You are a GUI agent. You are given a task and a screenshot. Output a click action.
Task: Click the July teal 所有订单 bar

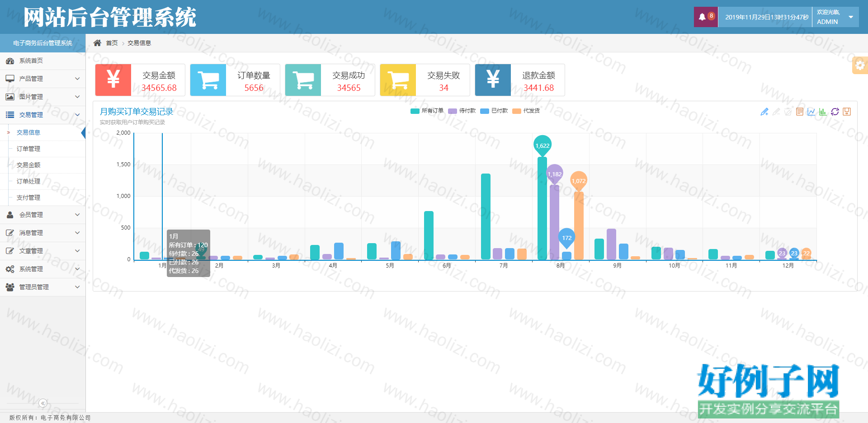pyautogui.click(x=486, y=216)
